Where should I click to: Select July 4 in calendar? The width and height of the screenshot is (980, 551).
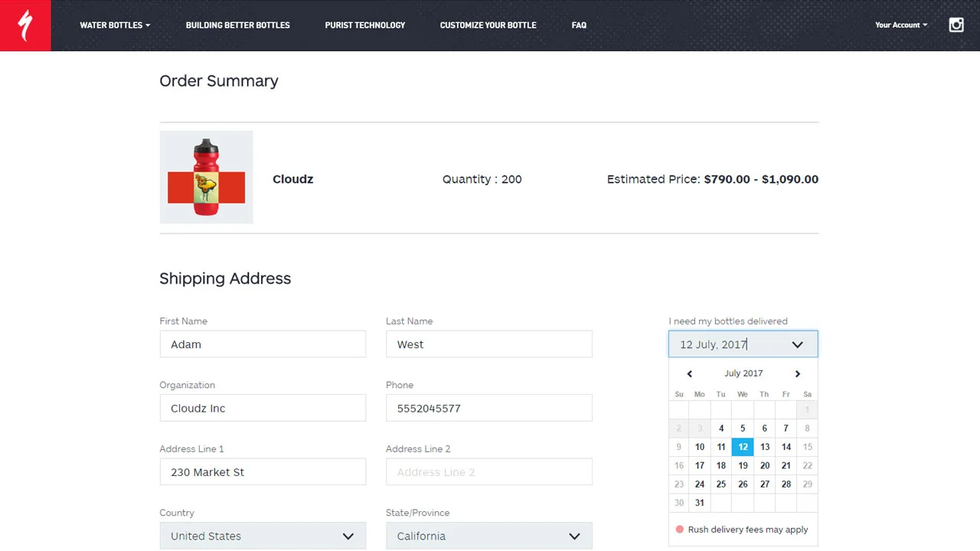pos(721,429)
